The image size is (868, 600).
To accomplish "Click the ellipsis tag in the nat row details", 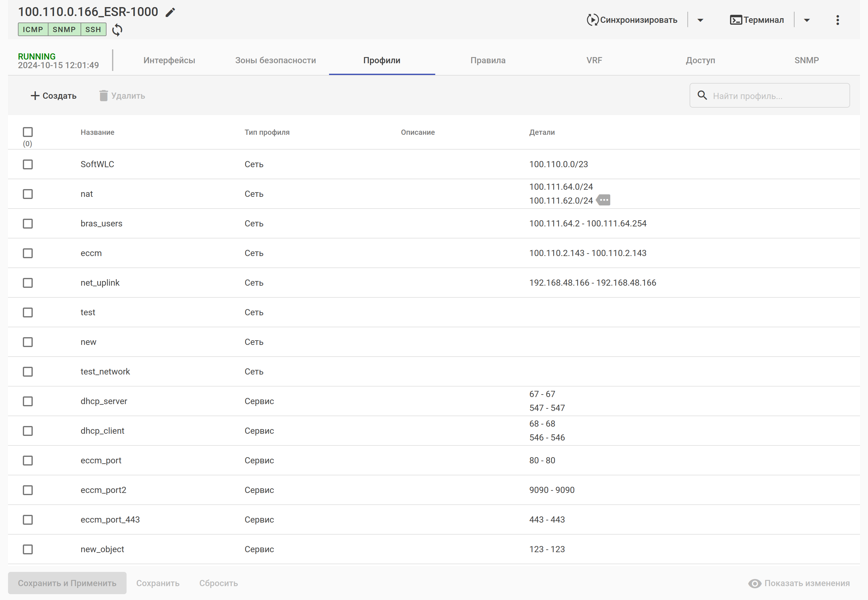I will point(603,200).
